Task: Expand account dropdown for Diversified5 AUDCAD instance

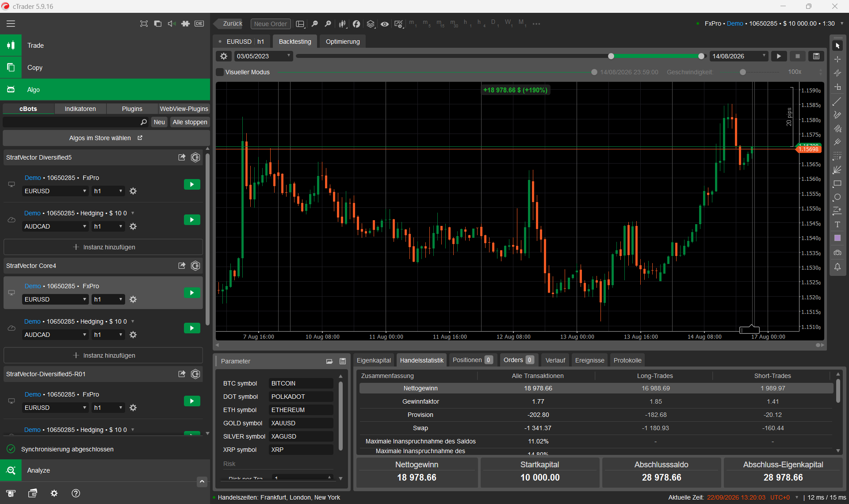Action: pyautogui.click(x=133, y=213)
